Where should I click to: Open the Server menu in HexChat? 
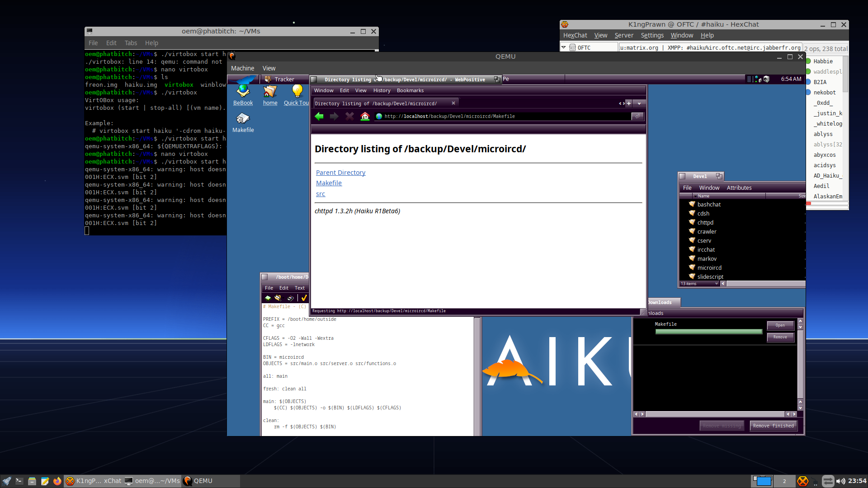[x=624, y=35]
